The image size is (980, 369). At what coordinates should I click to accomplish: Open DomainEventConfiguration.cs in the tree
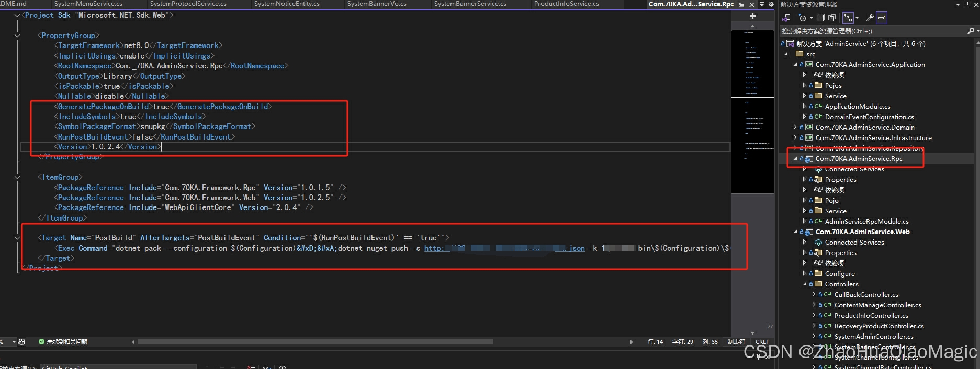click(870, 117)
